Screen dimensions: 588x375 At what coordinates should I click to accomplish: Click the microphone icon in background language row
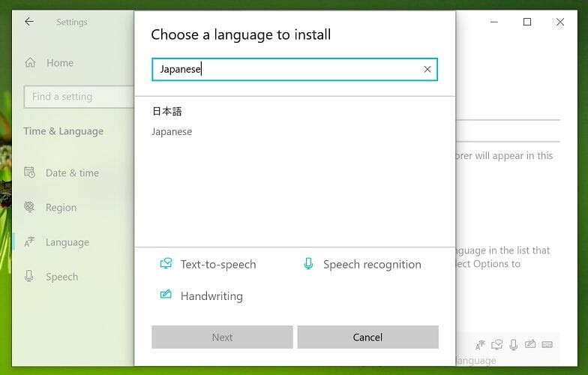coord(514,345)
